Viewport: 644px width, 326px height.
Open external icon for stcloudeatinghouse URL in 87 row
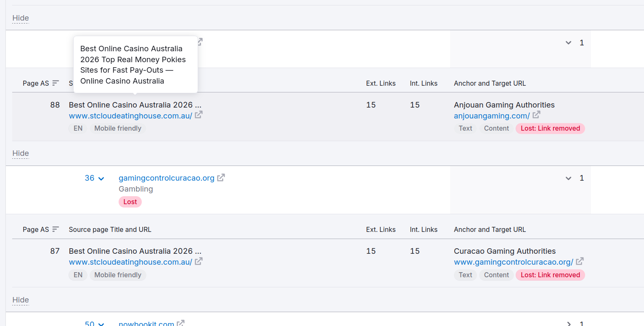coord(199,261)
